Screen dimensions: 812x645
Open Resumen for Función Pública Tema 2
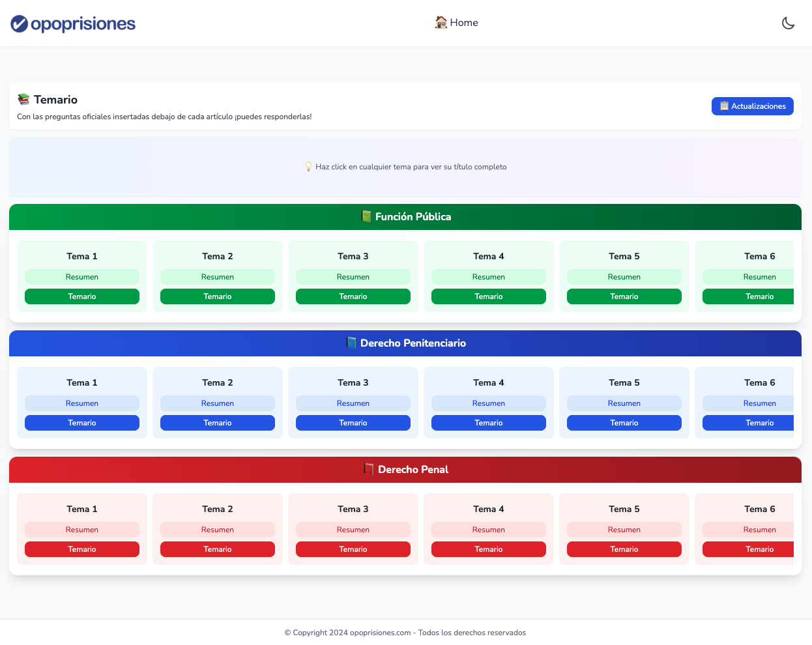[x=218, y=277]
